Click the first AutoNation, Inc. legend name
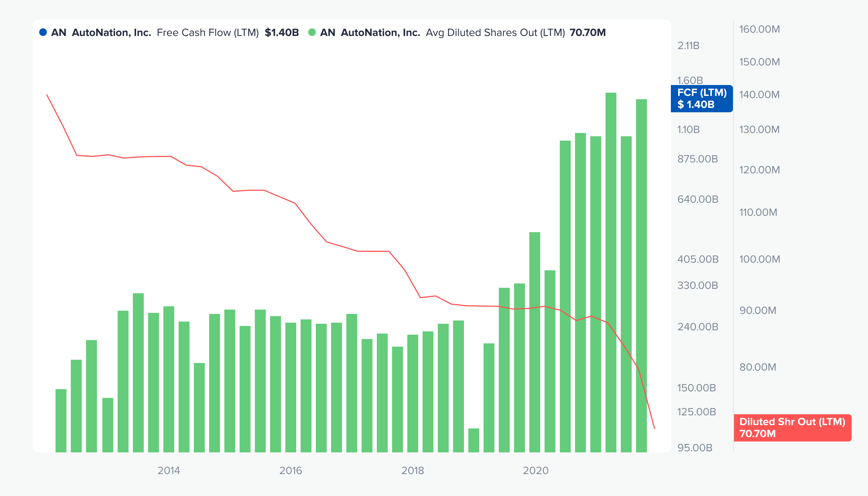 [x=111, y=33]
